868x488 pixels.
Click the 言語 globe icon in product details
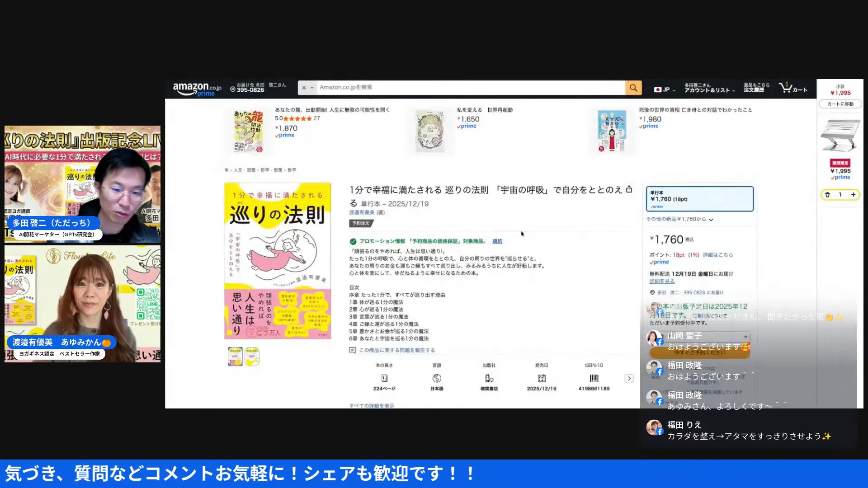(x=437, y=379)
